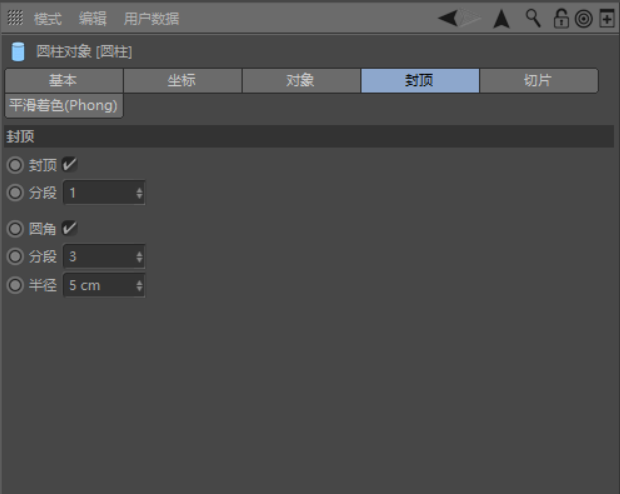Image resolution: width=620 pixels, height=494 pixels.
Task: Click the circular target icon
Action: click(x=583, y=18)
